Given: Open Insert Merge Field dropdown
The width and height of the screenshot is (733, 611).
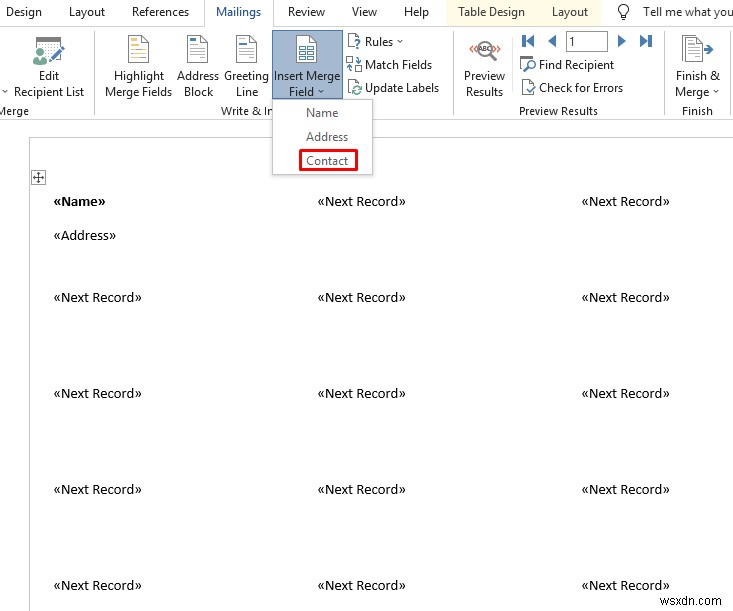Looking at the screenshot, I should [x=307, y=65].
